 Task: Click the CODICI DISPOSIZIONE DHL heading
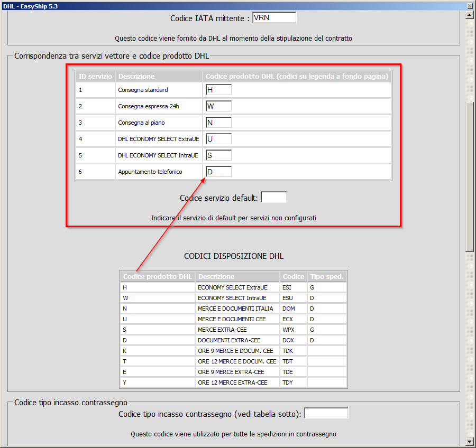coord(234,256)
